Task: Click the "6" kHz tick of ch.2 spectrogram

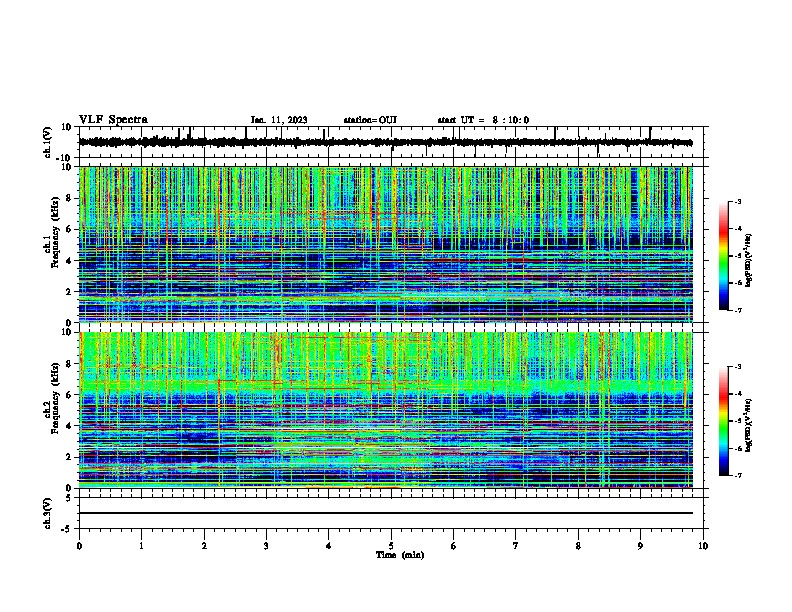Action: 69,395
